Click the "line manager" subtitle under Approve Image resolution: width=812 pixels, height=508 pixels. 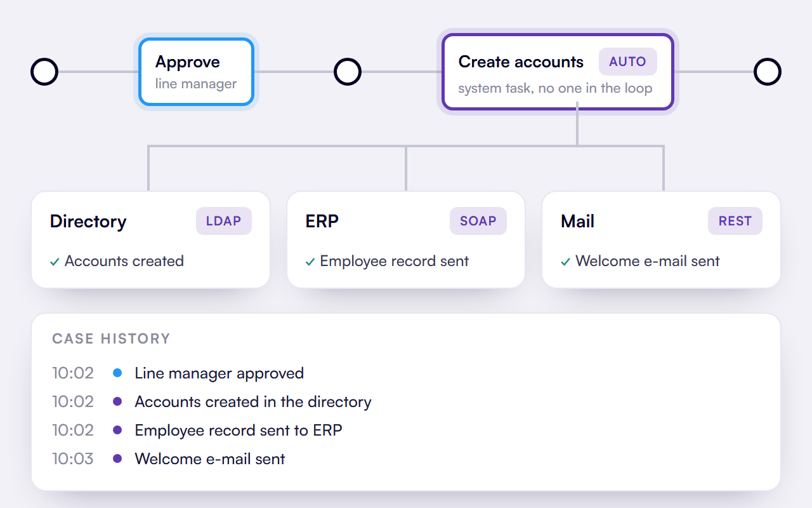[196, 83]
